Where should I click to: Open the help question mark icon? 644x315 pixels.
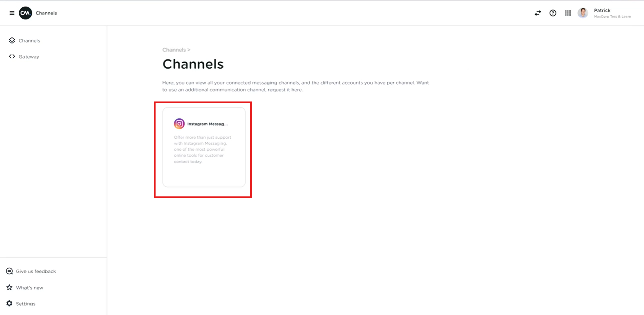pos(553,13)
